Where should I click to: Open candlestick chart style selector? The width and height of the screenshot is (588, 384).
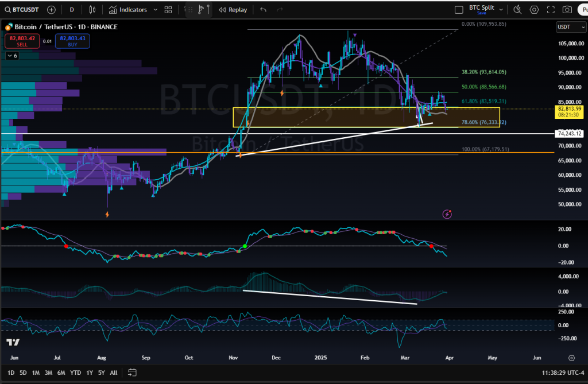click(x=92, y=10)
